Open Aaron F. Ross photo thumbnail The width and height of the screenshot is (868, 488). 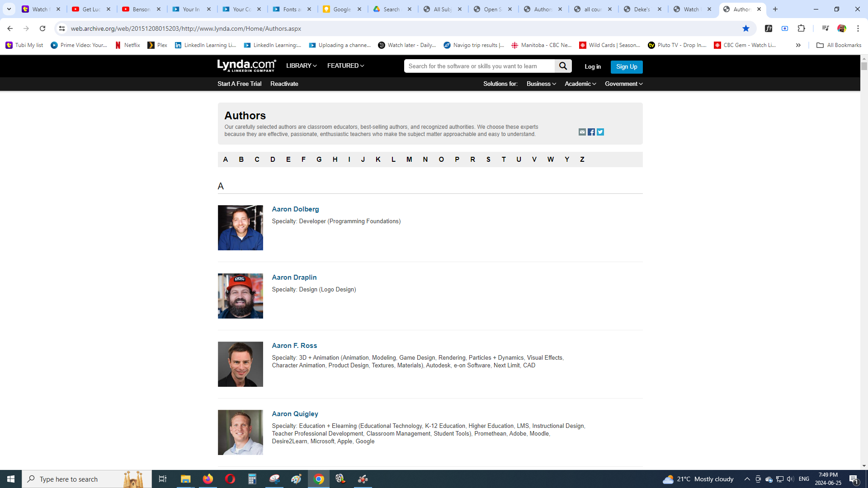240,364
